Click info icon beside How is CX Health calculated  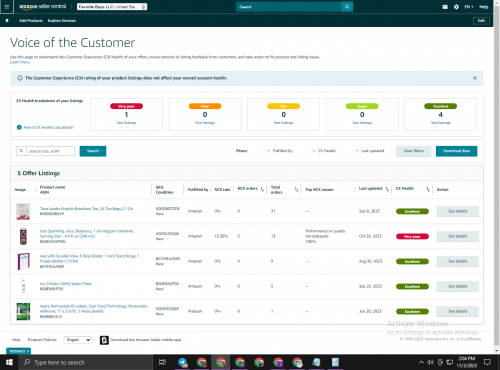coord(19,127)
